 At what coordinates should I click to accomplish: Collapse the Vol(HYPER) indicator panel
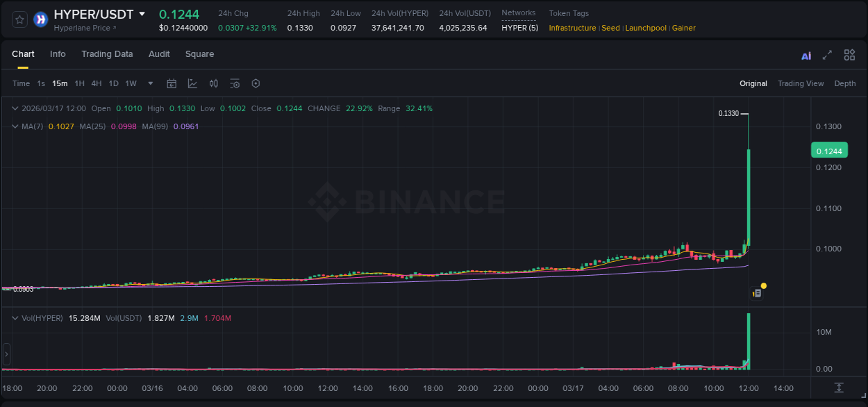point(15,317)
